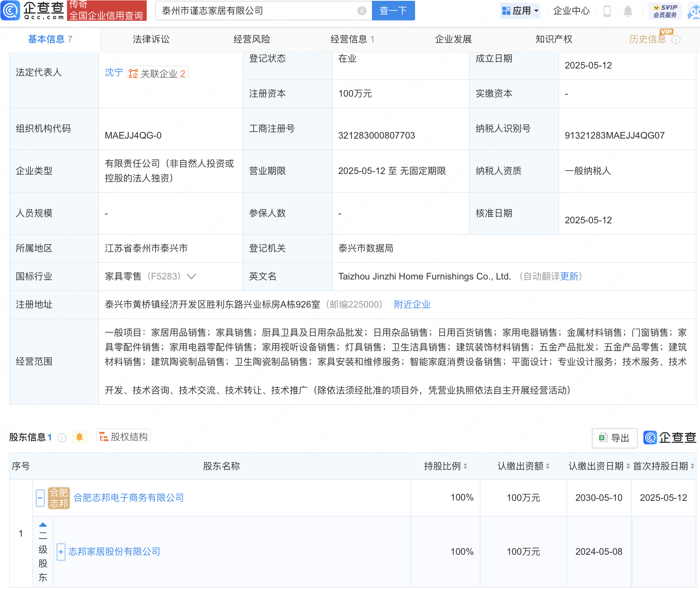Open 附近企业 link
This screenshot has width=700, height=589.
[412, 305]
